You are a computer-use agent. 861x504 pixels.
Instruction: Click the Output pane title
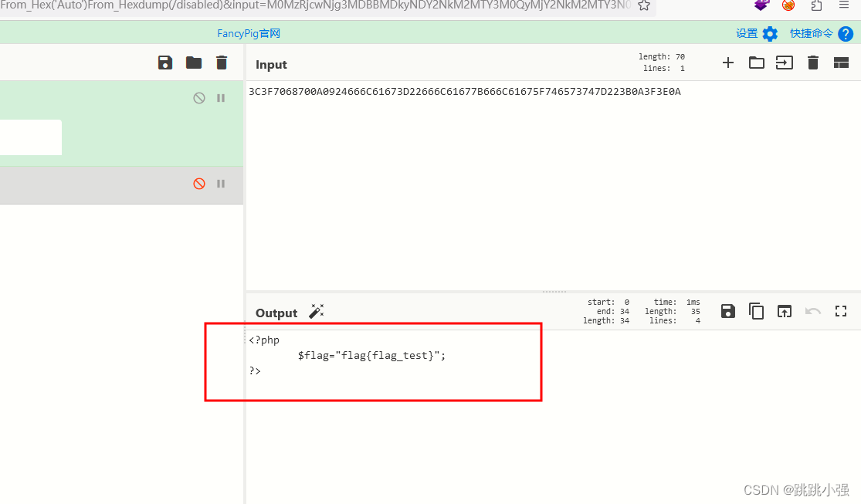coord(276,313)
